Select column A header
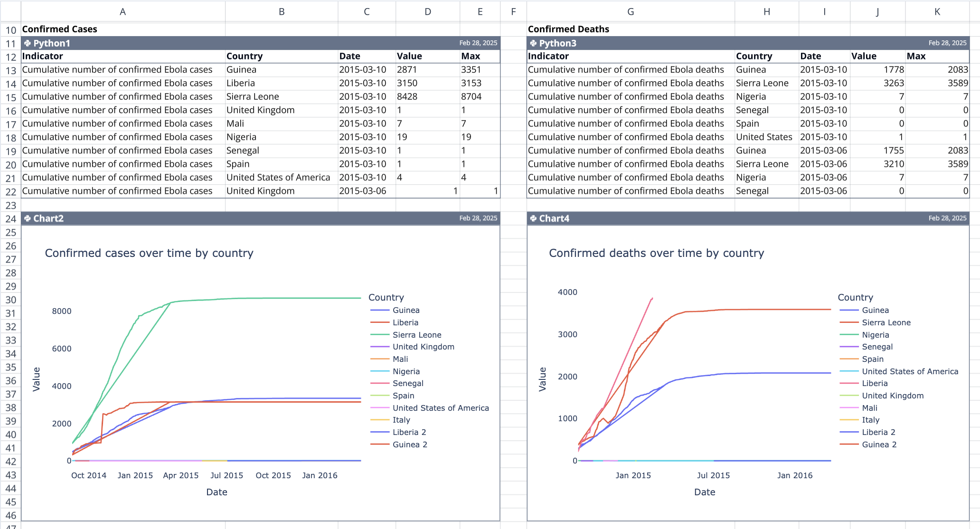 pyautogui.click(x=122, y=11)
